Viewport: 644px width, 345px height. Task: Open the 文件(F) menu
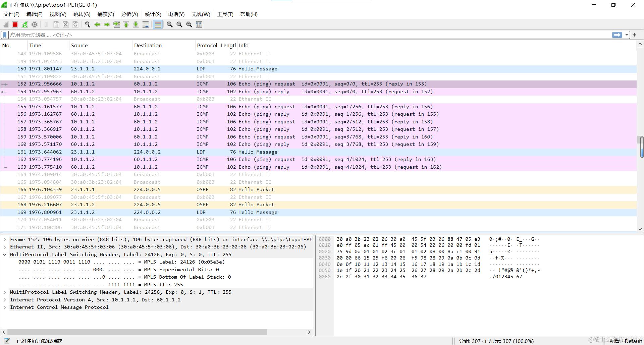tap(11, 14)
